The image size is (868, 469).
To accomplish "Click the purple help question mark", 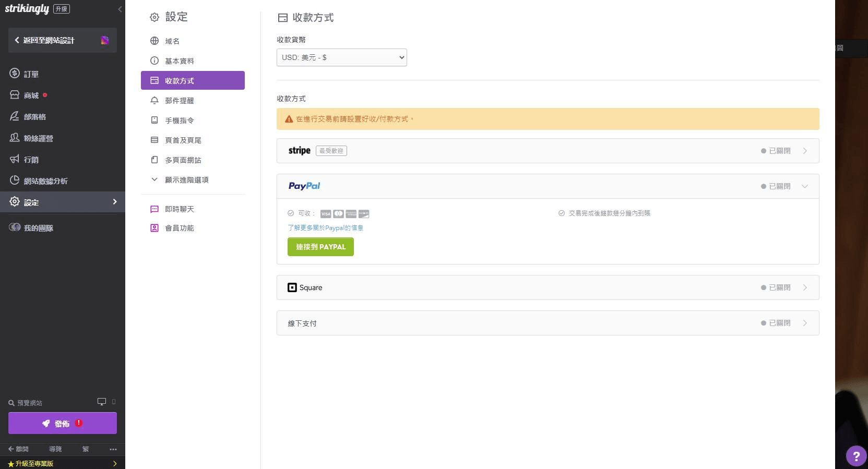I will (x=856, y=455).
